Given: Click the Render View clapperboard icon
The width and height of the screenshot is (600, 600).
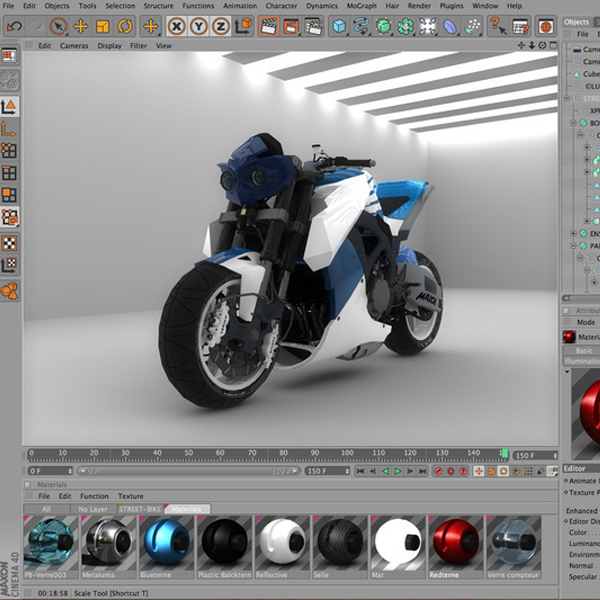Looking at the screenshot, I should click(268, 26).
